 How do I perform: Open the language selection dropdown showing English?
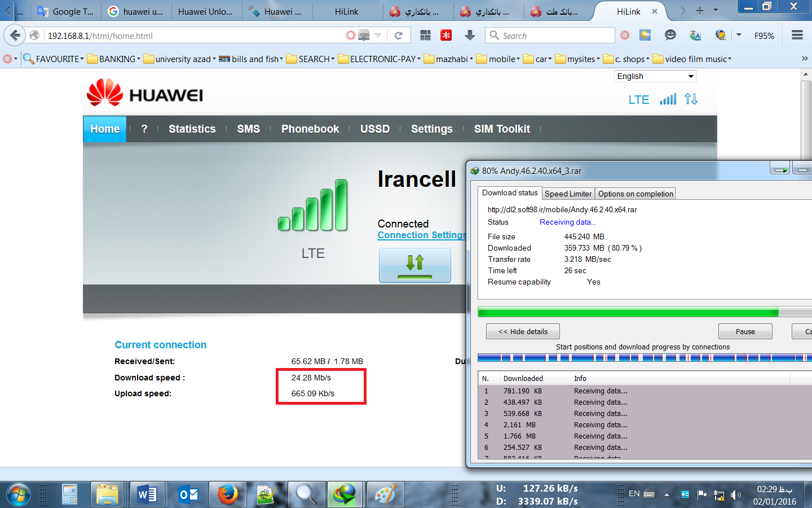click(x=655, y=76)
